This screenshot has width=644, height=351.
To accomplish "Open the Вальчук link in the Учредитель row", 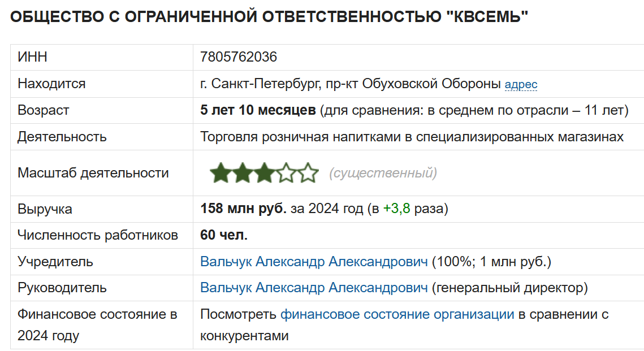I will pyautogui.click(x=314, y=262).
